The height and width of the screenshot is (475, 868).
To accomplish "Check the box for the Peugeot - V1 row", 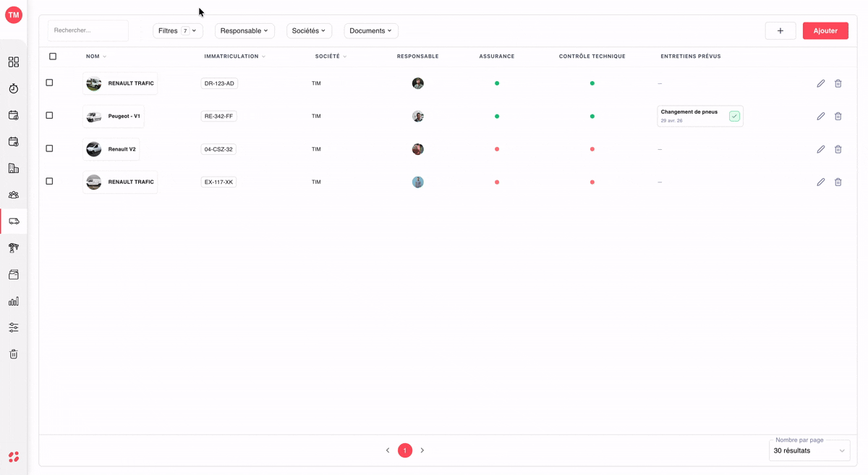I will [x=49, y=115].
